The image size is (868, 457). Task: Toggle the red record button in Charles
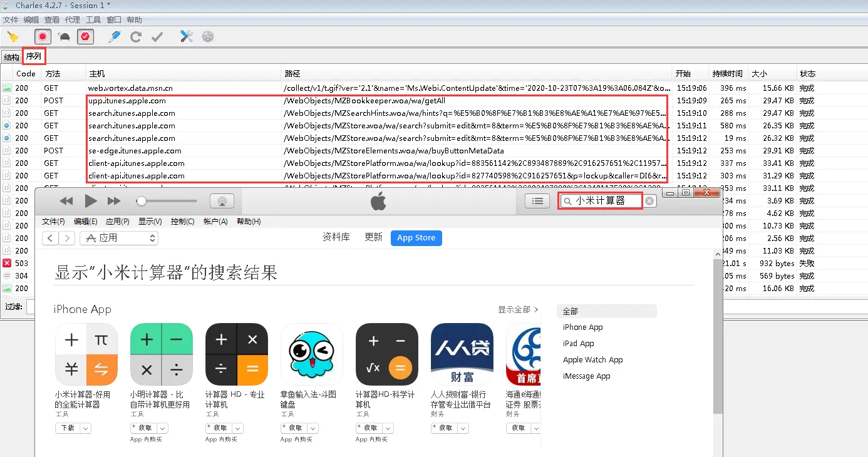(x=43, y=37)
